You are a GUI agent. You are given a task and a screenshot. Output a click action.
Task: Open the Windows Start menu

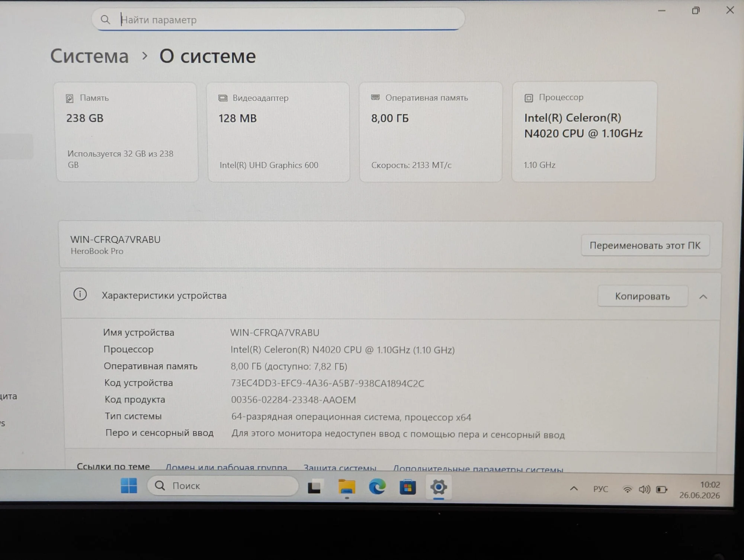129,486
